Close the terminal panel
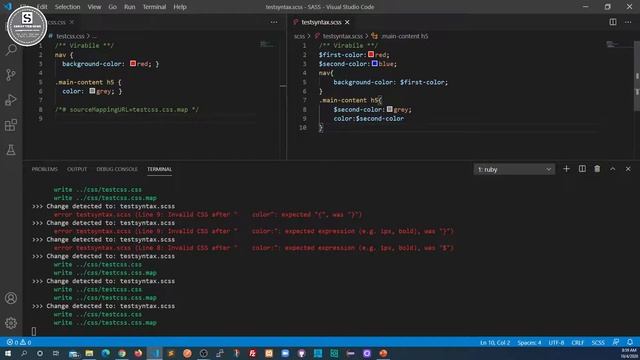The image size is (640, 360). tap(628, 169)
